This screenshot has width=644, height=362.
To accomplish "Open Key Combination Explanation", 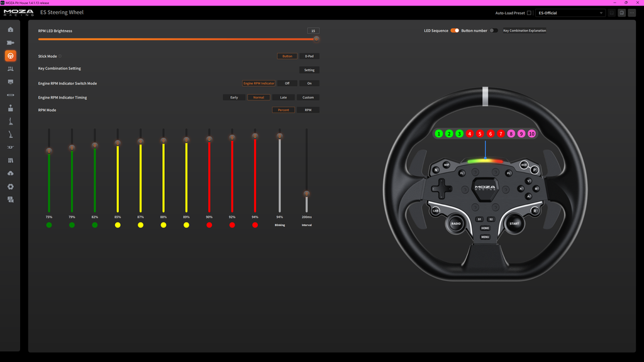I will 525,31.
